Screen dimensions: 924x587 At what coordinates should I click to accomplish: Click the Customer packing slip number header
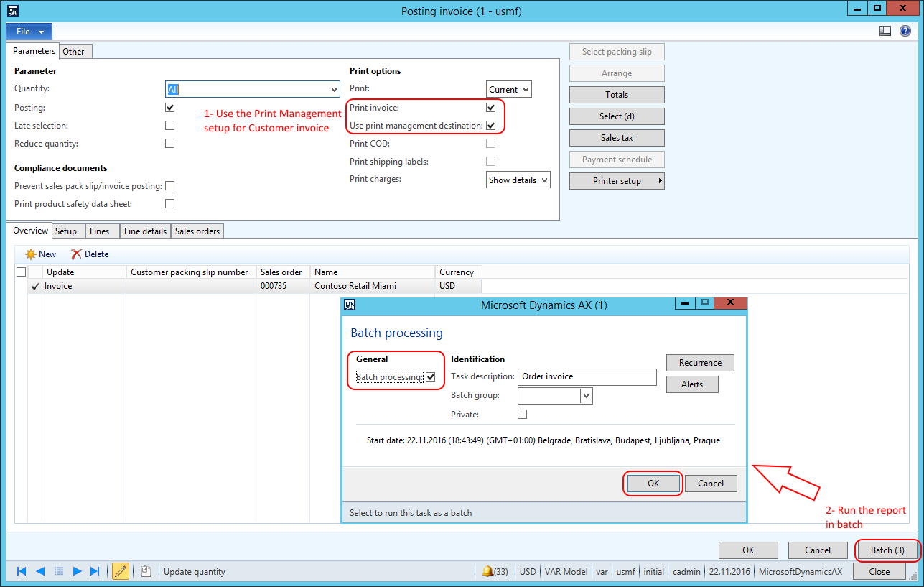click(x=191, y=272)
